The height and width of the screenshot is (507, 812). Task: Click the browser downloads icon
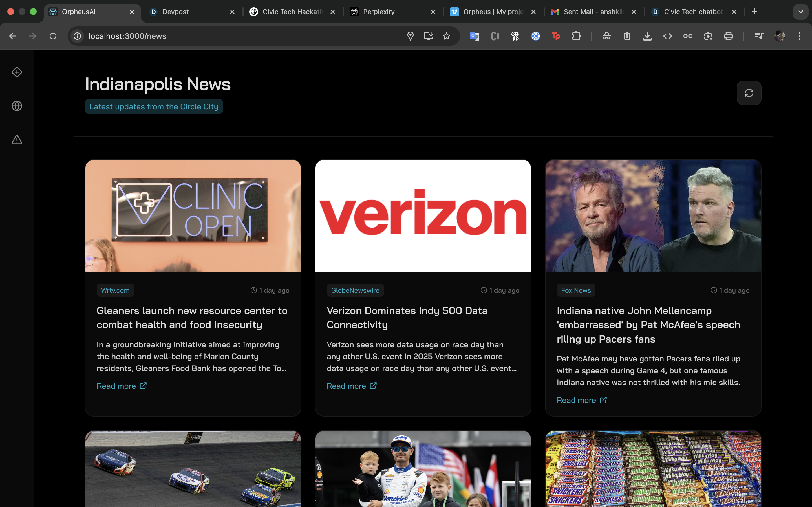coord(647,36)
